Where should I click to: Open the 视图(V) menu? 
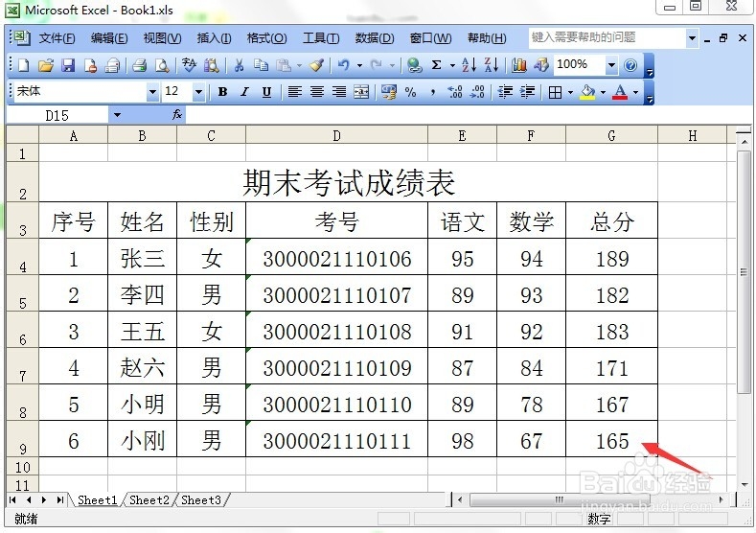162,38
